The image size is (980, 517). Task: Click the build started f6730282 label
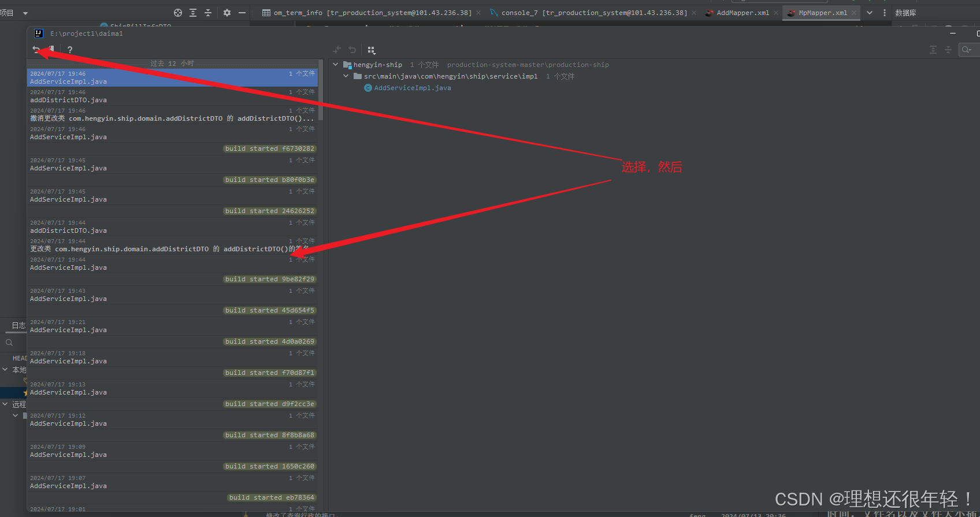click(x=270, y=148)
